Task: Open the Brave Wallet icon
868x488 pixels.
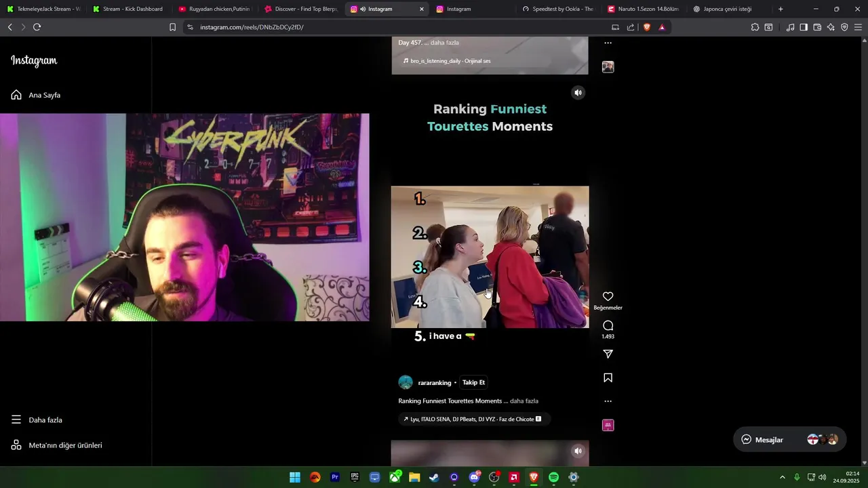Action: click(x=817, y=27)
